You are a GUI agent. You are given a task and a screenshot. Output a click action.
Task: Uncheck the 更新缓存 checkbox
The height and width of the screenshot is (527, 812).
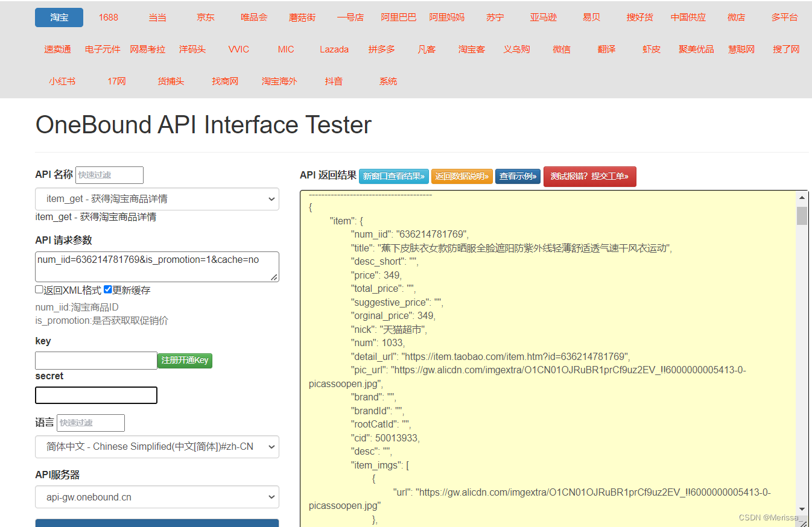click(108, 289)
